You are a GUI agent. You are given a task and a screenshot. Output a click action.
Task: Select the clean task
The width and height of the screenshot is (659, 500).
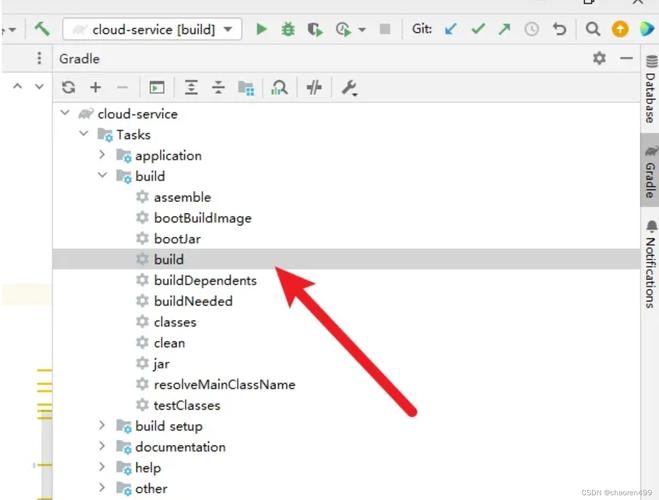[x=168, y=343]
